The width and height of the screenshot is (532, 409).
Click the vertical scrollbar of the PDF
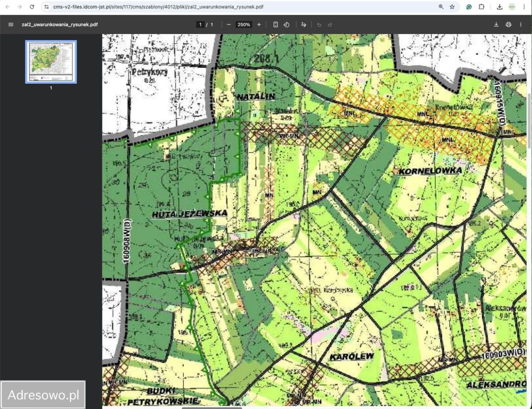(x=529, y=121)
